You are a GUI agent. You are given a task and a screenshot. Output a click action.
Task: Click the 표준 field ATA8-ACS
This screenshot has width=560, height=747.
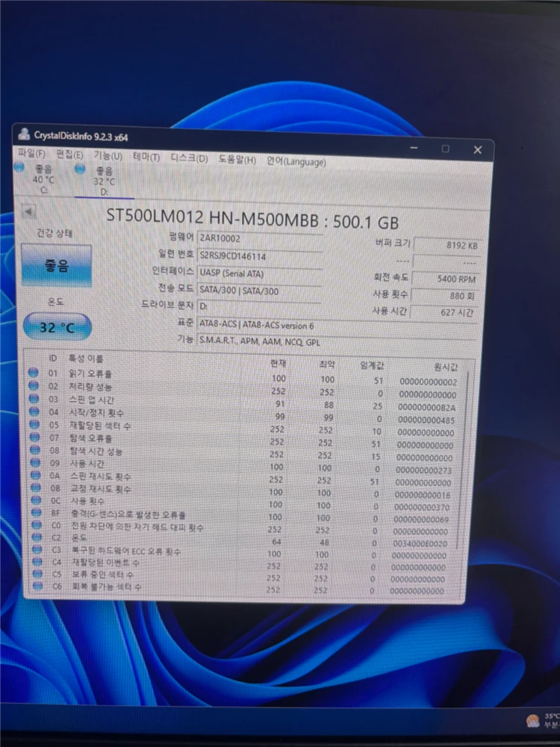(336, 326)
